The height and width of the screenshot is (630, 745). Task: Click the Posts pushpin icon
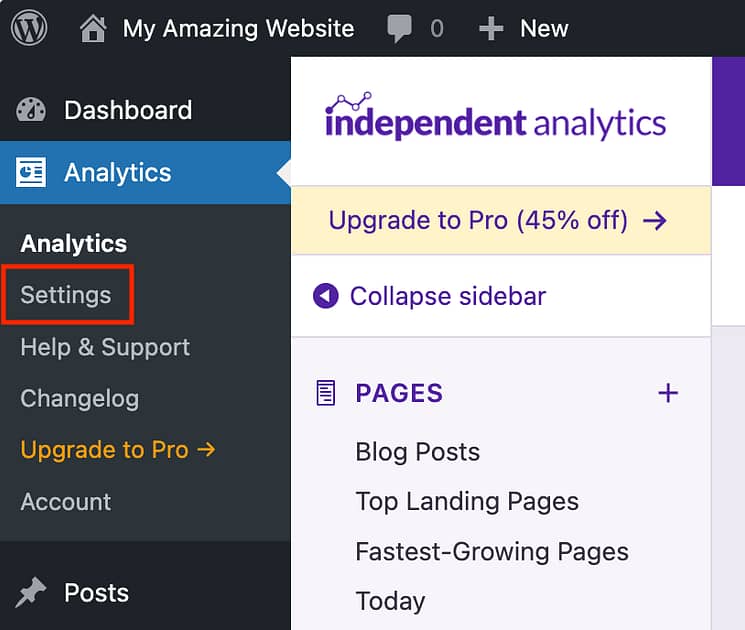(x=31, y=593)
